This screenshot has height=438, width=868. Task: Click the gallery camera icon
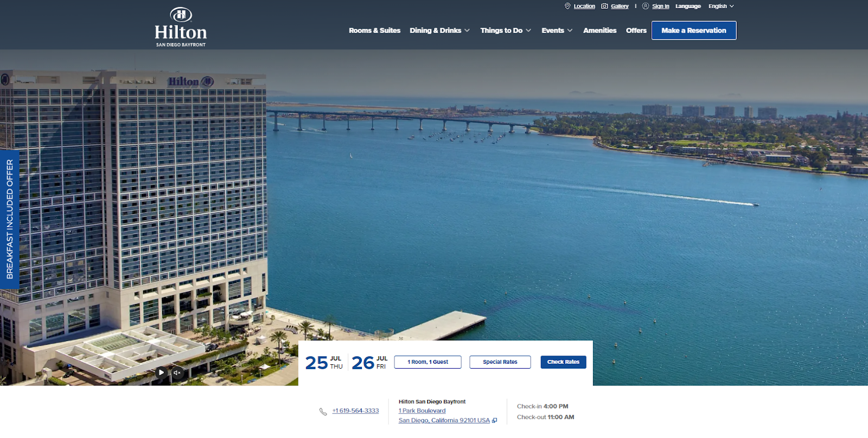(604, 6)
